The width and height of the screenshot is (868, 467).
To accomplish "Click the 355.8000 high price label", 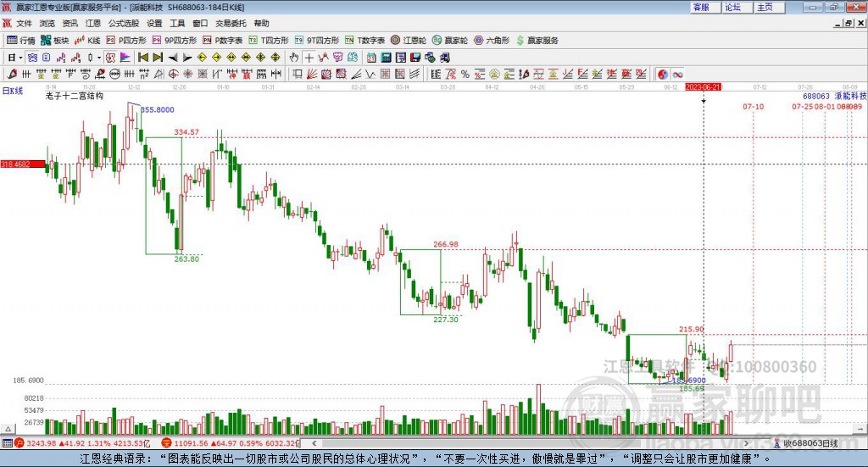I will pyautogui.click(x=157, y=109).
